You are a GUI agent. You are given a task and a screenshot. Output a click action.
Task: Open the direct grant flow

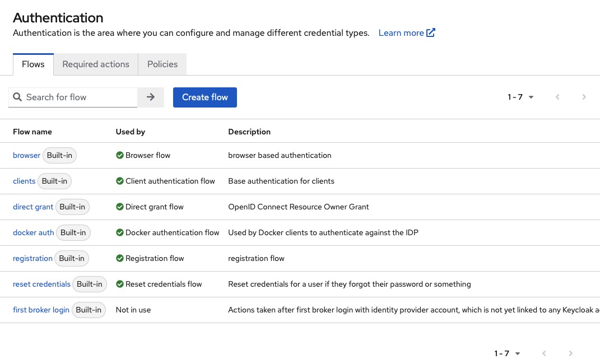pos(33,207)
